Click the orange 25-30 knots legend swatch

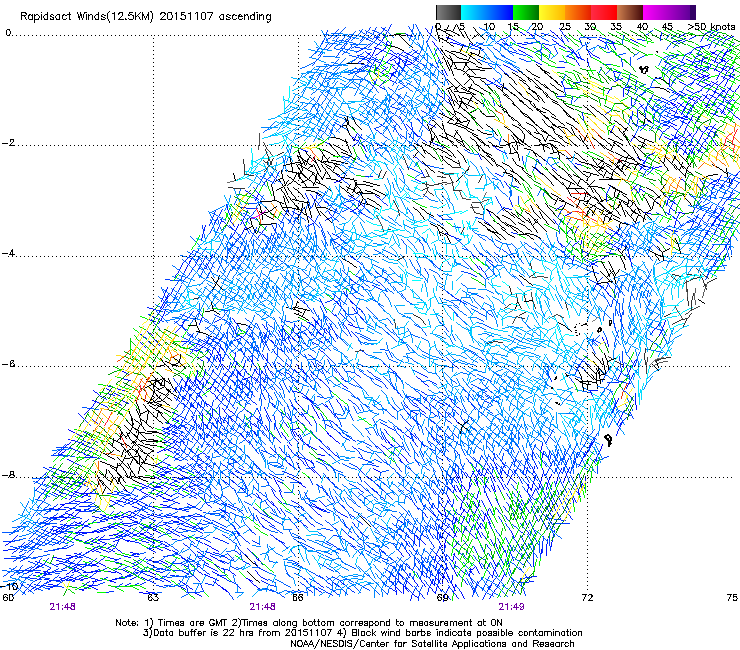[x=578, y=12]
